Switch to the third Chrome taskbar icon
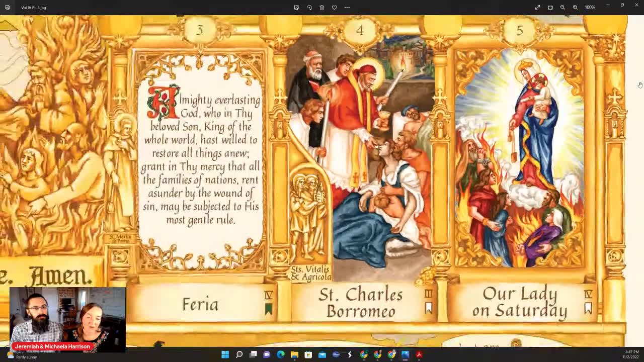Image resolution: width=644 pixels, height=362 pixels. pos(391,354)
